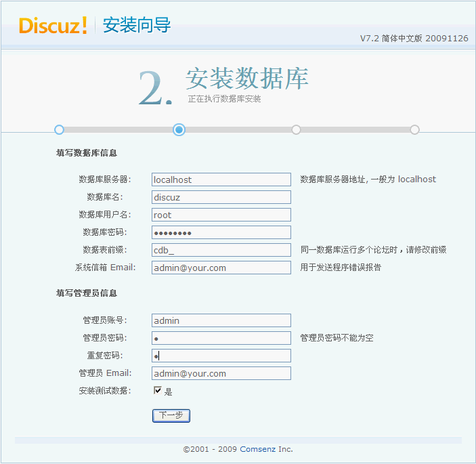Click the 正在执行数据库安装 subtitle
This screenshot has width=476, height=464.
tap(224, 99)
